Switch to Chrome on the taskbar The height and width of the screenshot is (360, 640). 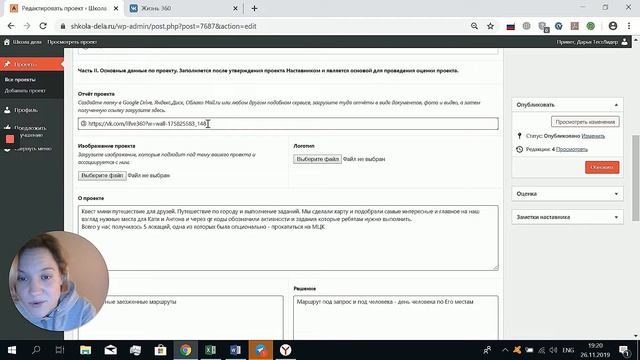pyautogui.click(x=185, y=350)
